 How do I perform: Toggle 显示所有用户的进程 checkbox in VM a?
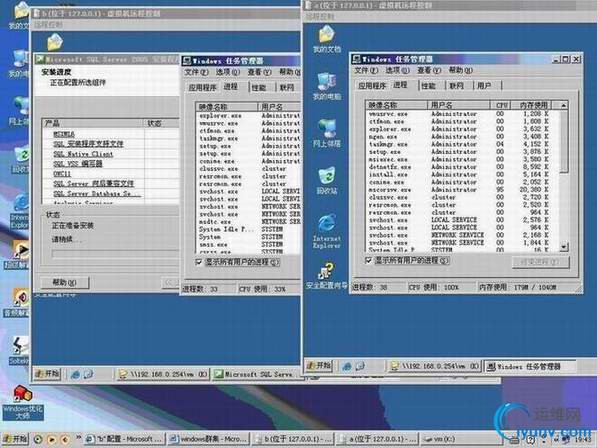click(x=368, y=260)
